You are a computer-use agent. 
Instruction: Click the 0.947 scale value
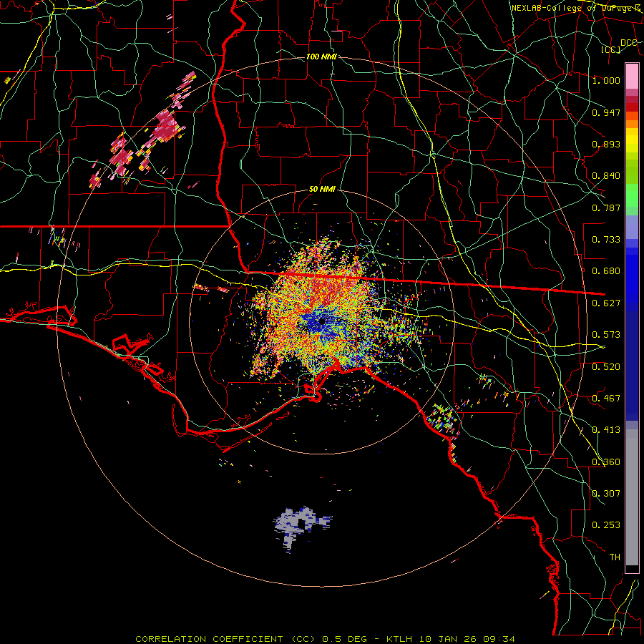coord(606,112)
